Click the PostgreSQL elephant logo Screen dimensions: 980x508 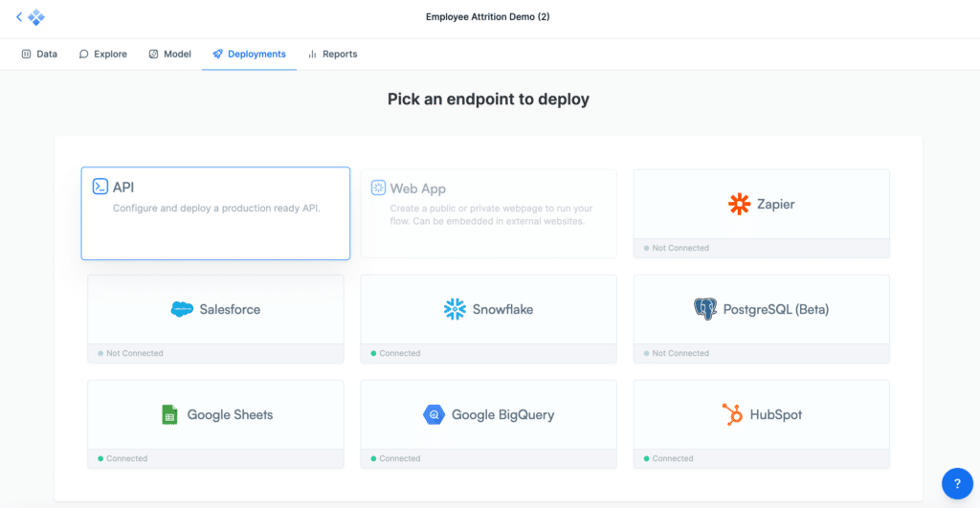[x=705, y=309]
